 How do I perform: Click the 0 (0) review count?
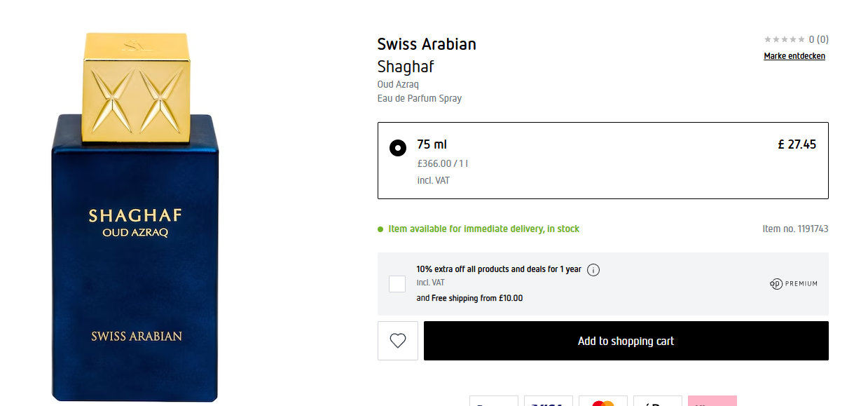click(818, 39)
